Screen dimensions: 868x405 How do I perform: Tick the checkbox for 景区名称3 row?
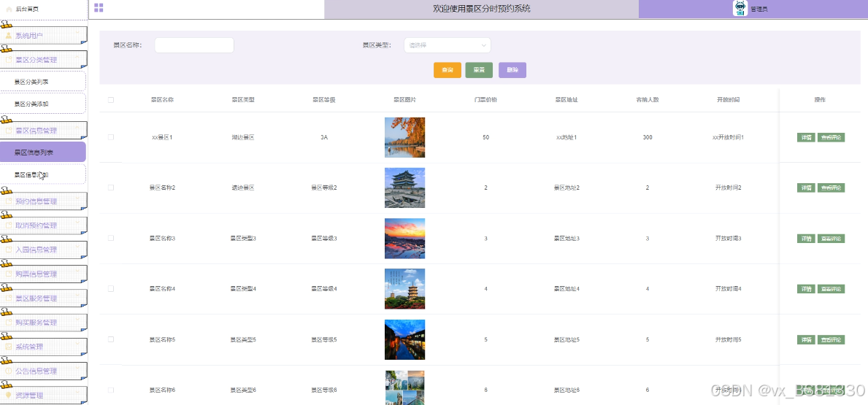[111, 238]
